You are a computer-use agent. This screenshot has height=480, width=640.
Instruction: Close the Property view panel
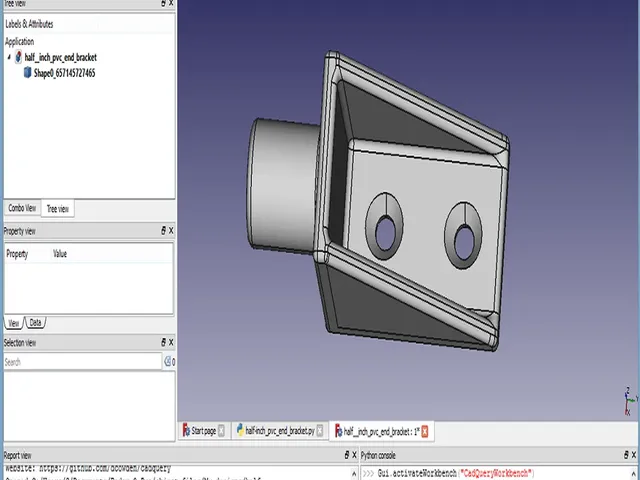[x=171, y=231]
